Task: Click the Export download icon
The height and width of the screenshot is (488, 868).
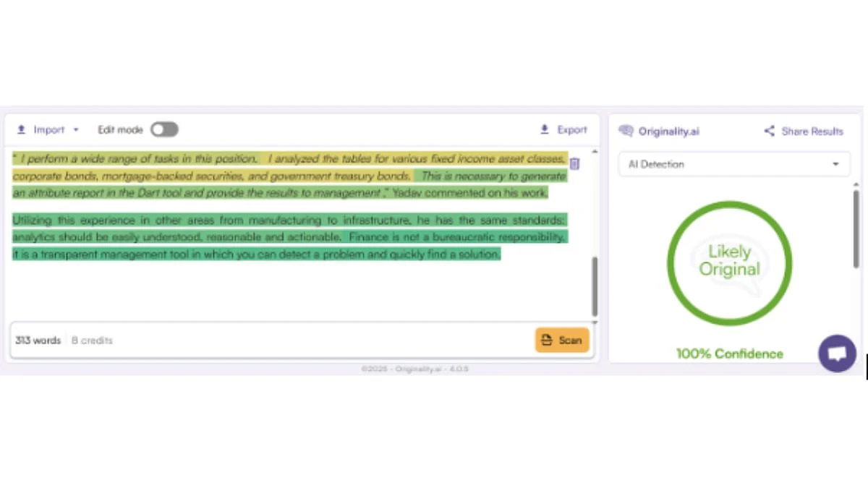Action: coord(545,130)
